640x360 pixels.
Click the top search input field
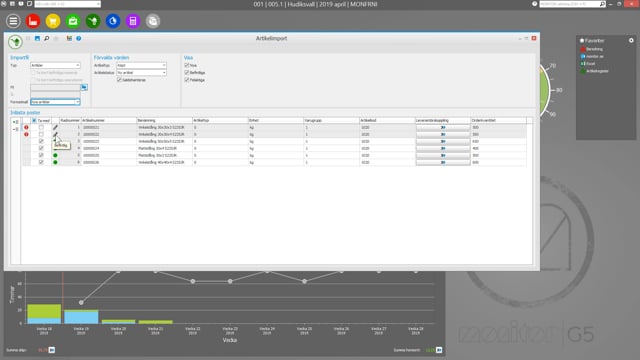coord(570,4)
